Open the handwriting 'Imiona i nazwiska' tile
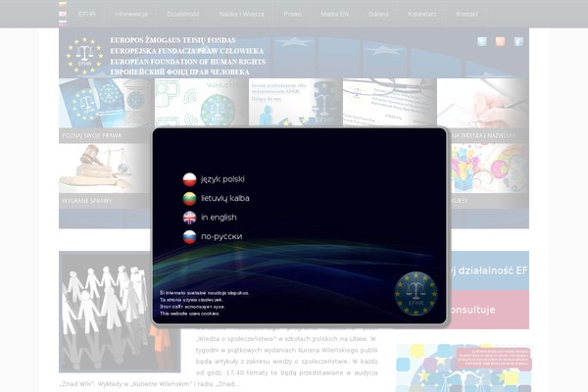The width and height of the screenshot is (588, 392). [x=483, y=111]
